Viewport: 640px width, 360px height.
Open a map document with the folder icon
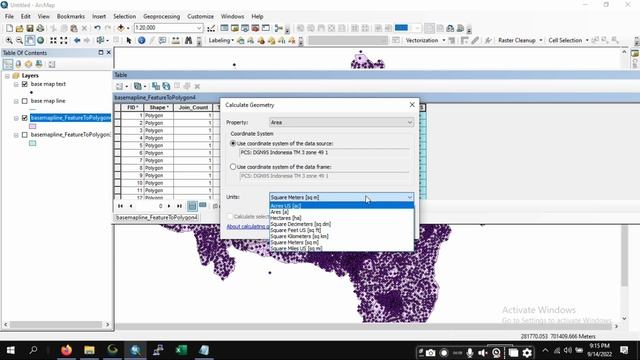19,28
